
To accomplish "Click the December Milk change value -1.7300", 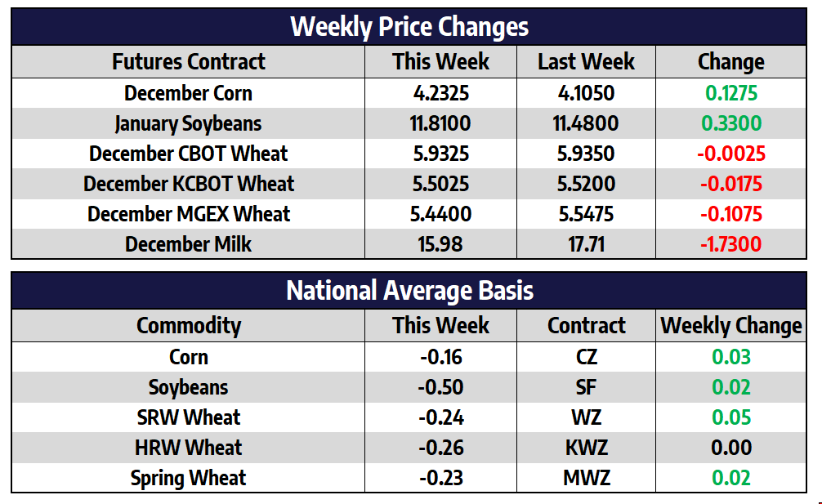I will click(730, 244).
